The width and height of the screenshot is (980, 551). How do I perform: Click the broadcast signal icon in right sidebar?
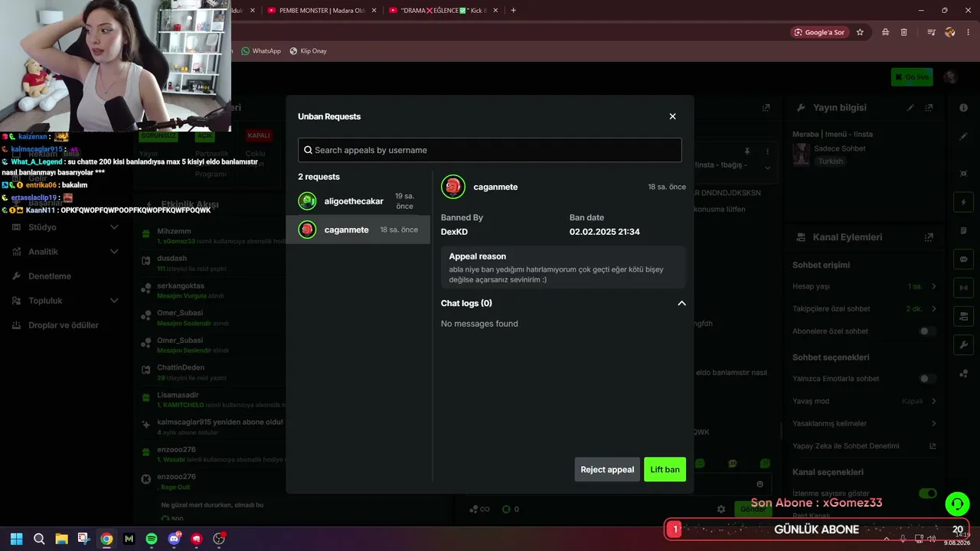[963, 288]
